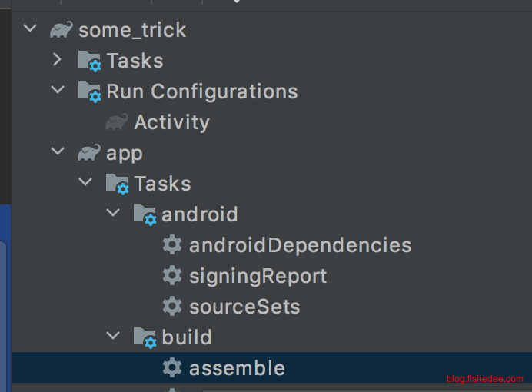532x392 pixels.
Task: Click the signingReport gear icon
Action: point(172,276)
